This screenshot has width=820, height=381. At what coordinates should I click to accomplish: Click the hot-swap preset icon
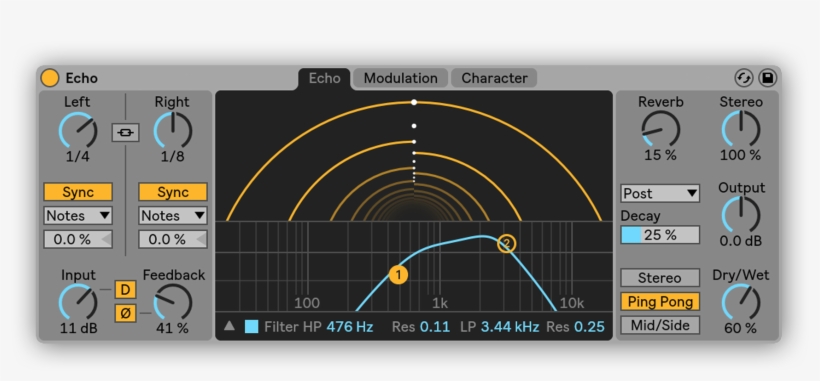[743, 78]
